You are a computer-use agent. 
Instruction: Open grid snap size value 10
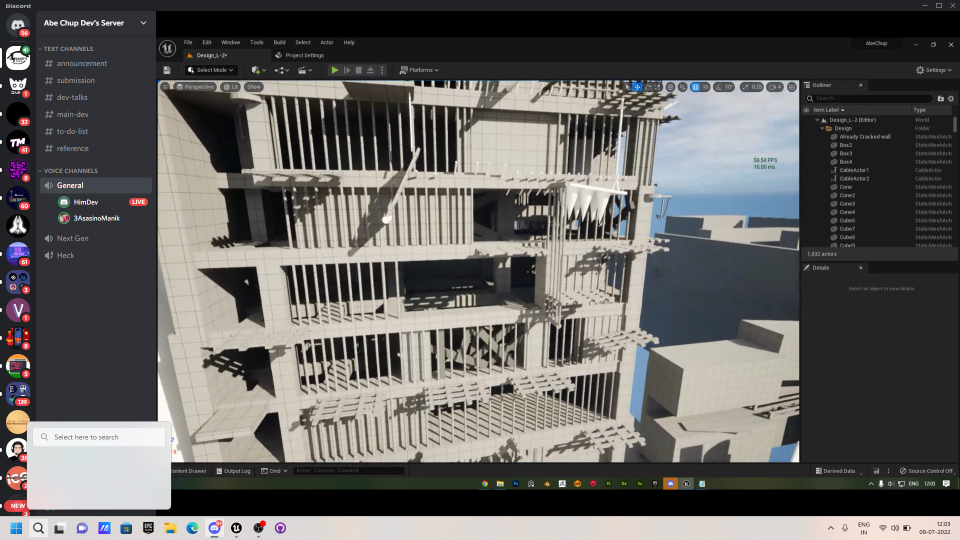pos(705,87)
